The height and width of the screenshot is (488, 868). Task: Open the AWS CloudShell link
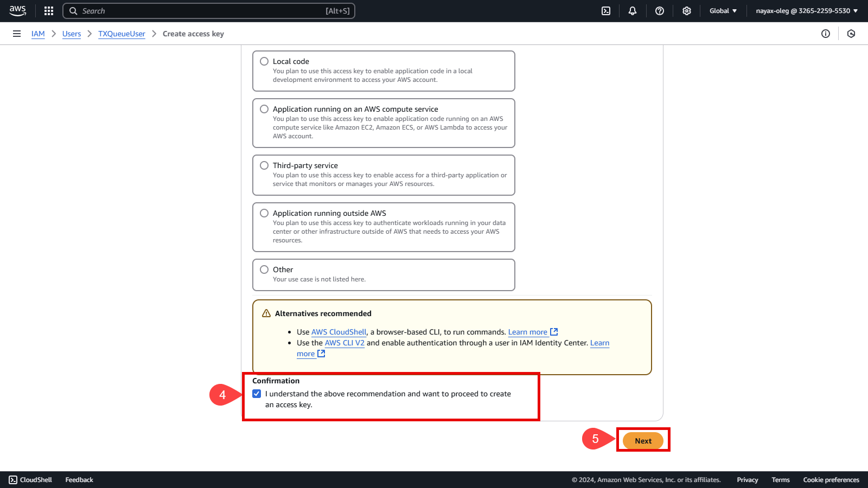tap(339, 332)
